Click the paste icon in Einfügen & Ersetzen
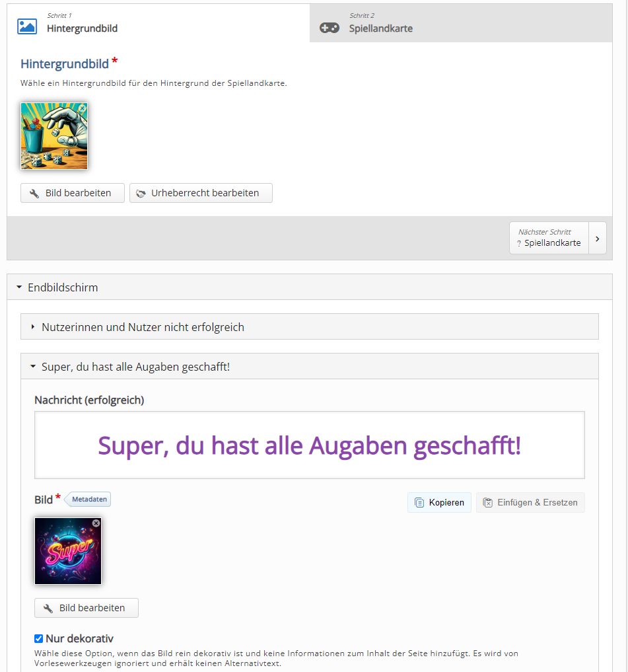Viewport: 628px width, 672px height. pos(487,503)
